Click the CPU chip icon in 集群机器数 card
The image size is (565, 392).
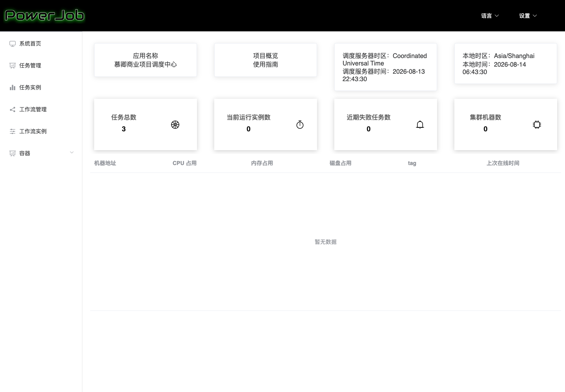(x=537, y=125)
